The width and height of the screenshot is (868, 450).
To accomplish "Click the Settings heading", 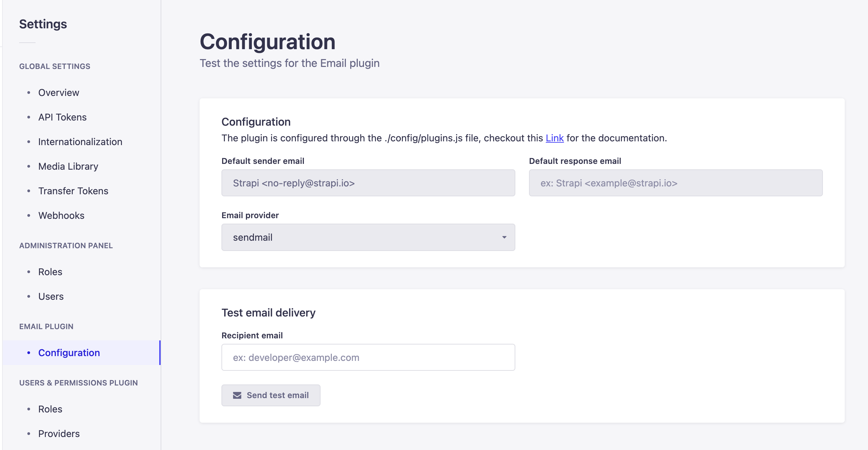I will (x=43, y=24).
